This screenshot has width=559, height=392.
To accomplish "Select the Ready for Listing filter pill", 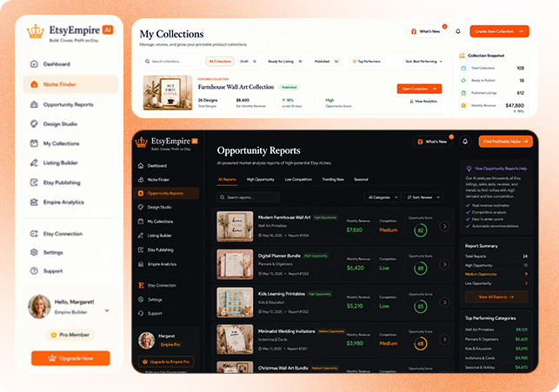I will coord(285,62).
